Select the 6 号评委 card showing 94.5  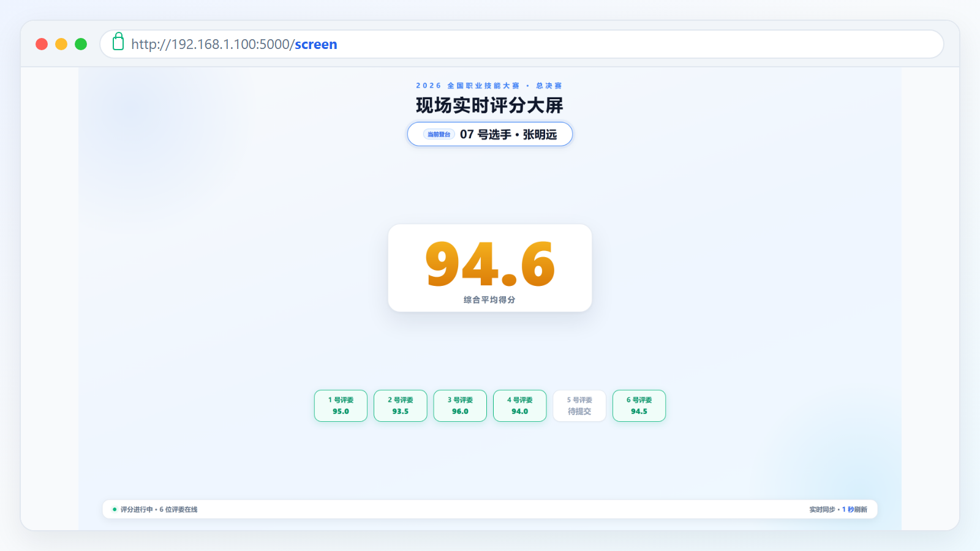[639, 406]
